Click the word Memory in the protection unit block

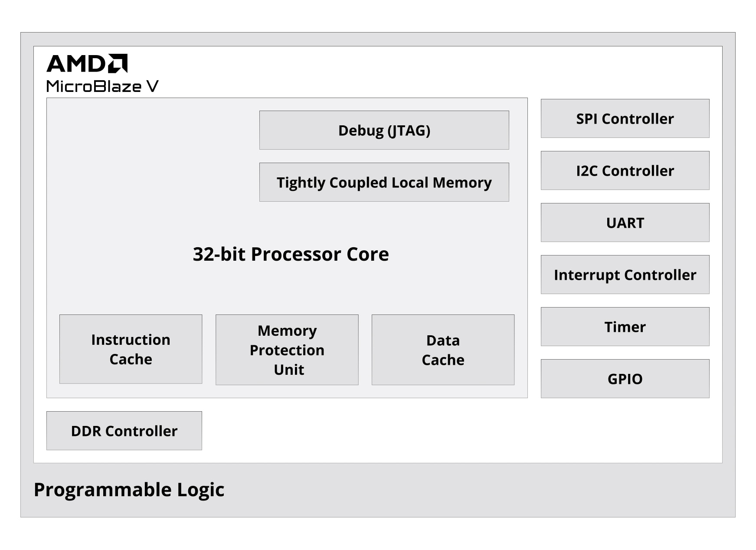pyautogui.click(x=287, y=331)
